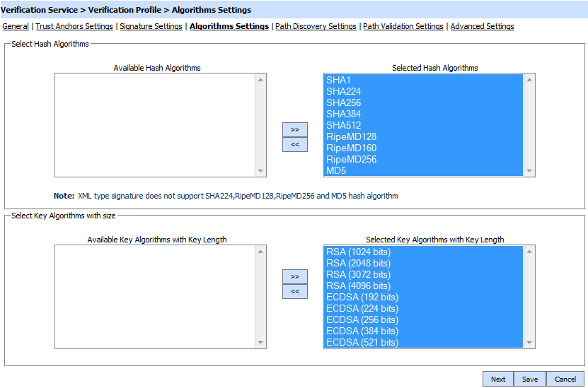Viewport: 588px width, 388px height.
Task: Move hash algorithms right with >> button
Action: (x=295, y=129)
